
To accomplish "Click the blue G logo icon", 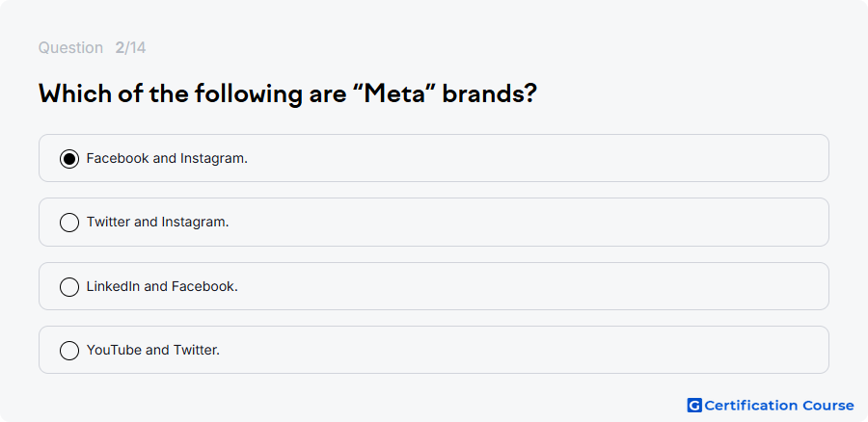I will (694, 406).
